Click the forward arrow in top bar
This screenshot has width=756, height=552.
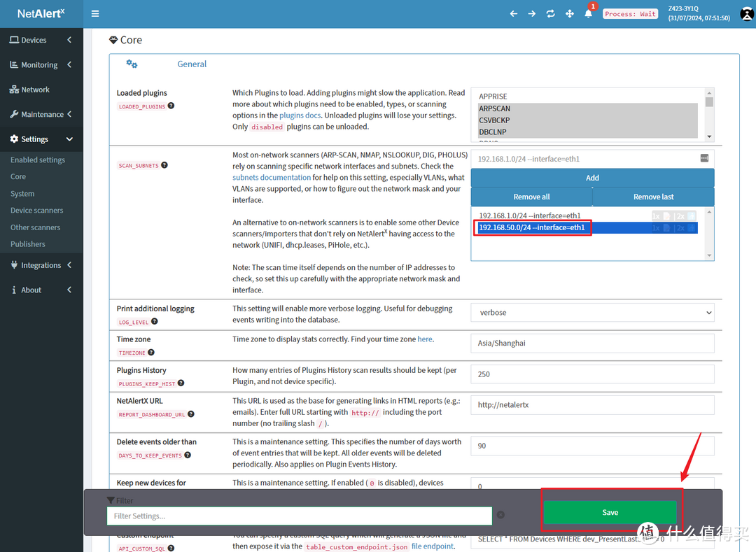pos(532,14)
